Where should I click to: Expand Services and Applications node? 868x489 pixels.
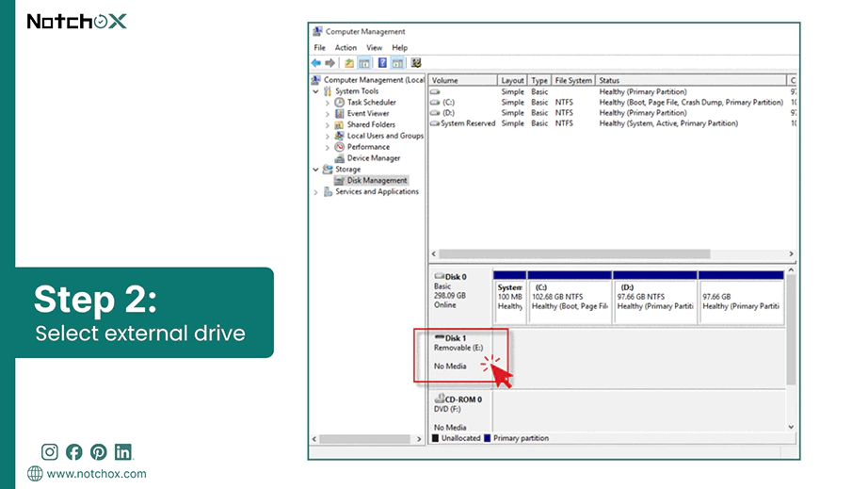tap(315, 192)
